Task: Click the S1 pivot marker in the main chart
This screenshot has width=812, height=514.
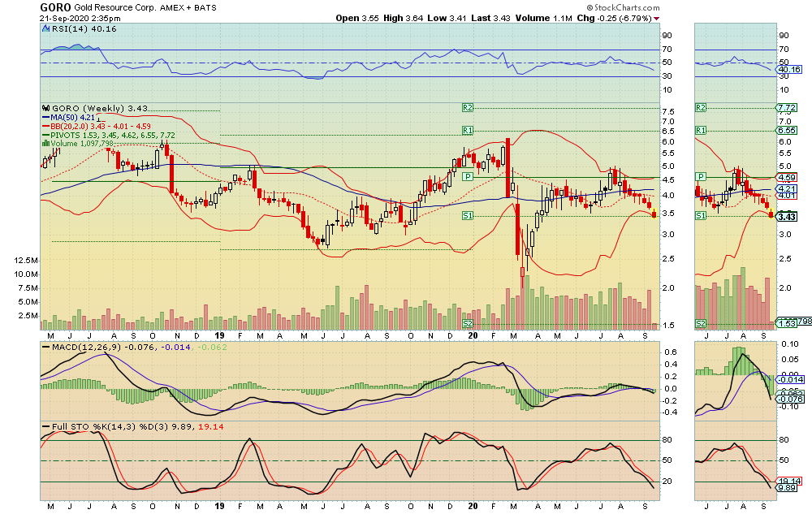Action: tap(468, 215)
